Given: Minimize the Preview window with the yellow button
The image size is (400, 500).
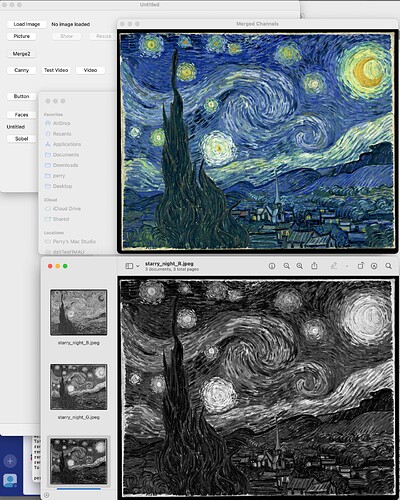Looking at the screenshot, I should (x=58, y=266).
